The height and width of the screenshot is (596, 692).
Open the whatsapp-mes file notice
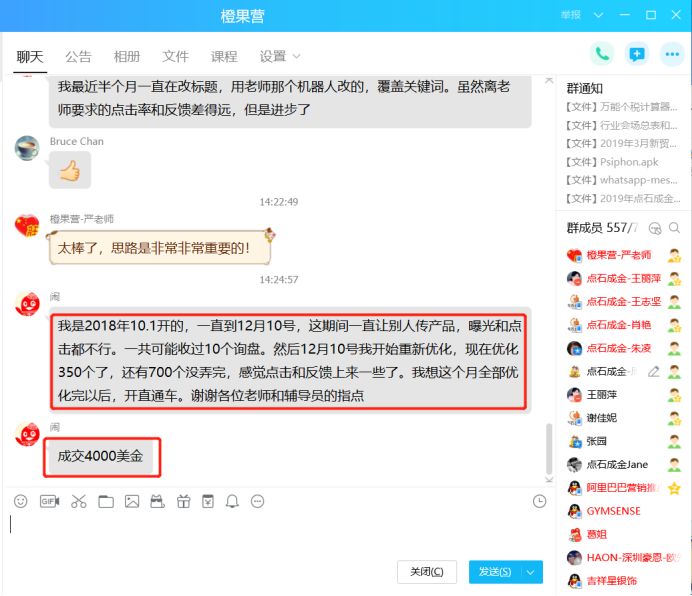622,180
